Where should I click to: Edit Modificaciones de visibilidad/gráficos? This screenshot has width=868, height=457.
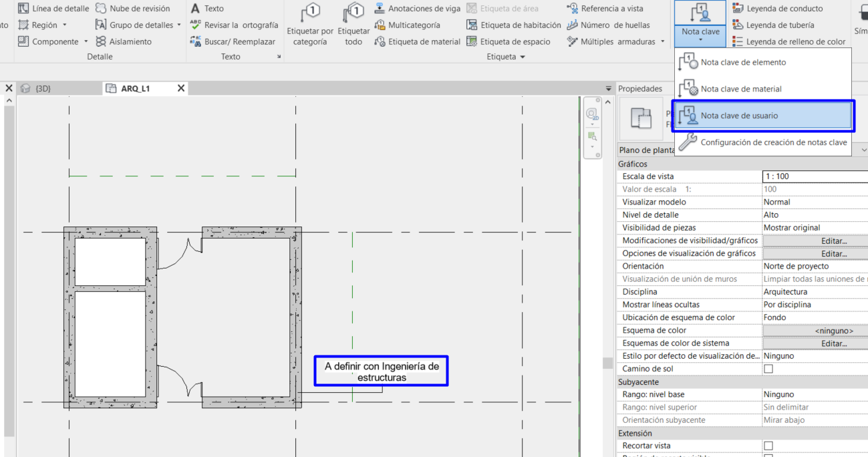point(816,241)
